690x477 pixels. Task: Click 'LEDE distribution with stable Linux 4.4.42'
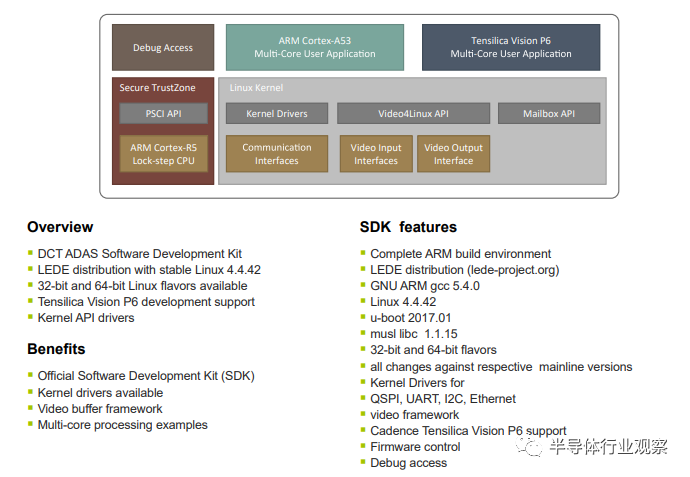pyautogui.click(x=149, y=270)
